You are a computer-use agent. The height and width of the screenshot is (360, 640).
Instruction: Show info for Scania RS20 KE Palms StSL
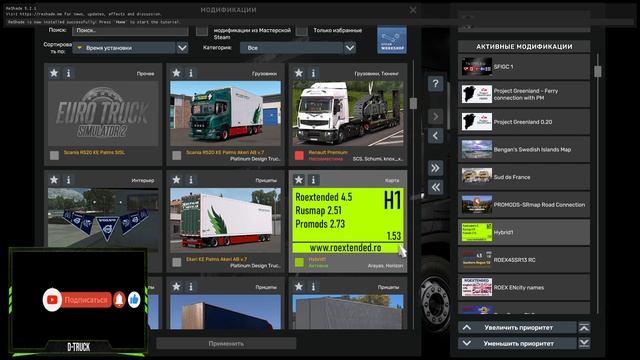pyautogui.click(x=69, y=73)
